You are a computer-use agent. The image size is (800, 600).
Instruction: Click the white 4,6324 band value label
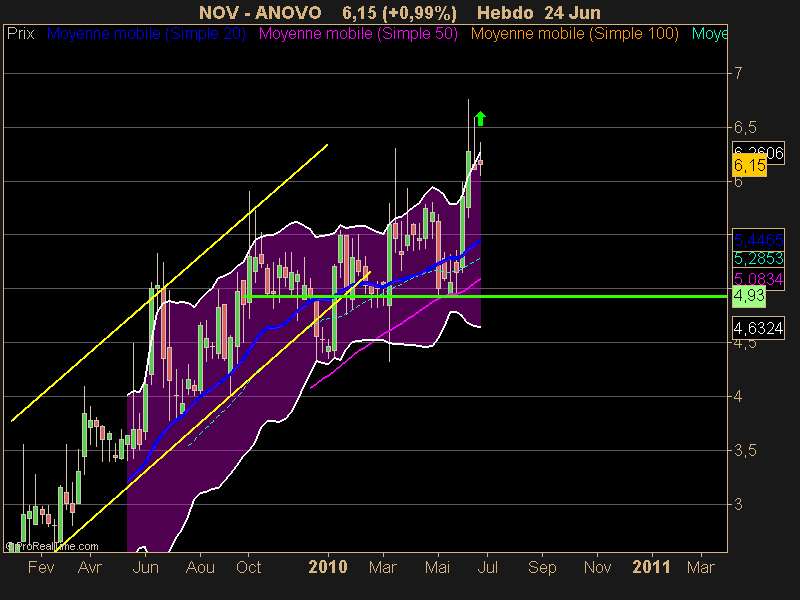pyautogui.click(x=758, y=328)
